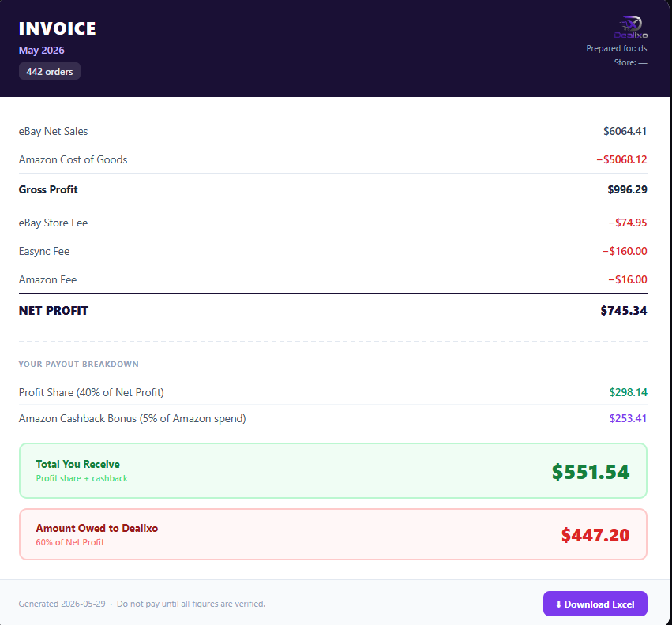
Task: Click the Amazon Fee label
Action: tap(47, 279)
